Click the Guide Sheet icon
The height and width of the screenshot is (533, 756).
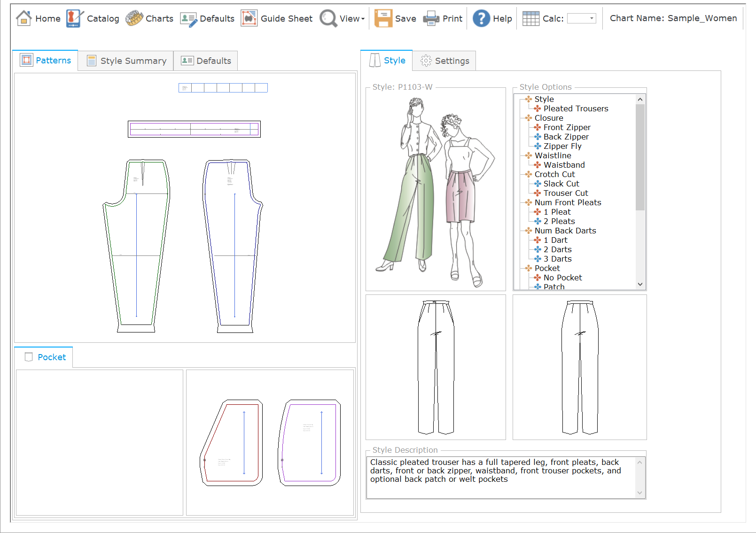(249, 18)
